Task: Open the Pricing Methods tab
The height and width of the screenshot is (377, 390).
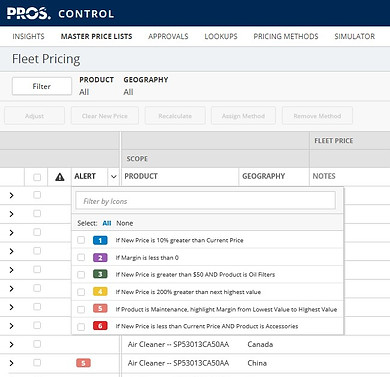Action: point(286,36)
